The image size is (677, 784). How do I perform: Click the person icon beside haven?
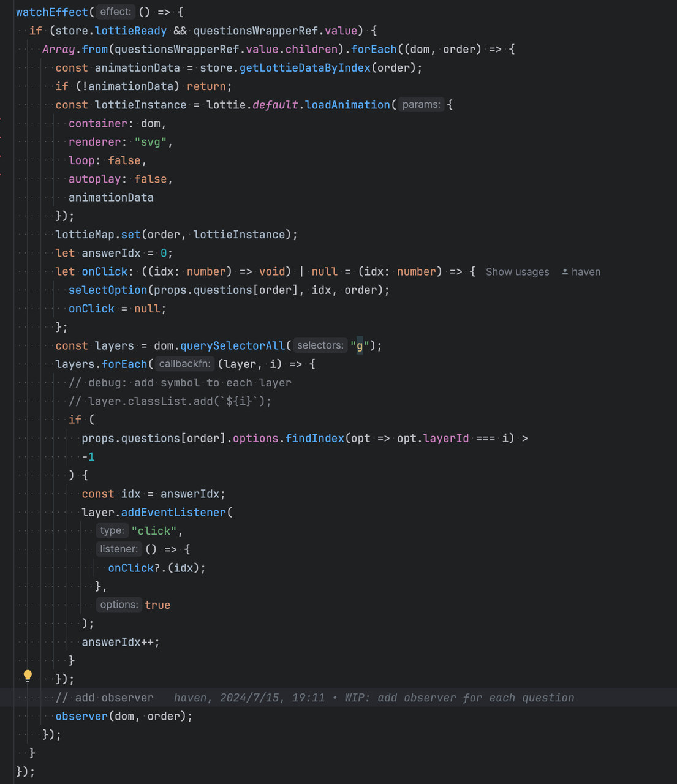click(565, 272)
